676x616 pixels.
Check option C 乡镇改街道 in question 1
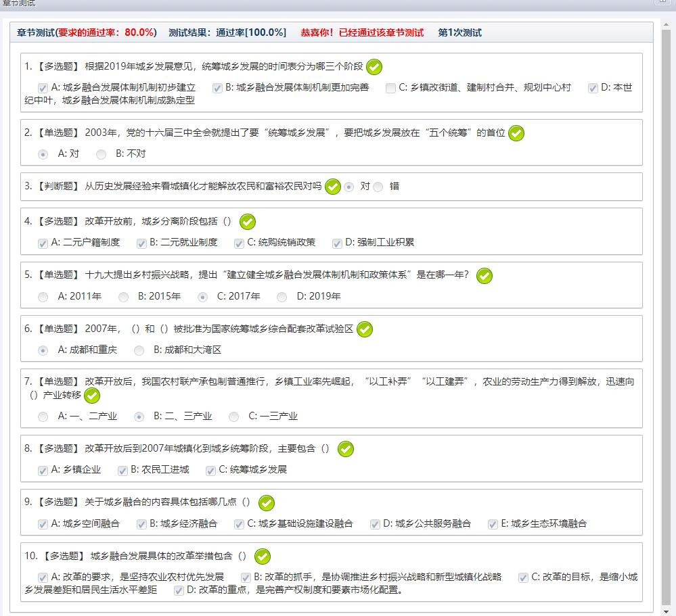click(x=390, y=89)
